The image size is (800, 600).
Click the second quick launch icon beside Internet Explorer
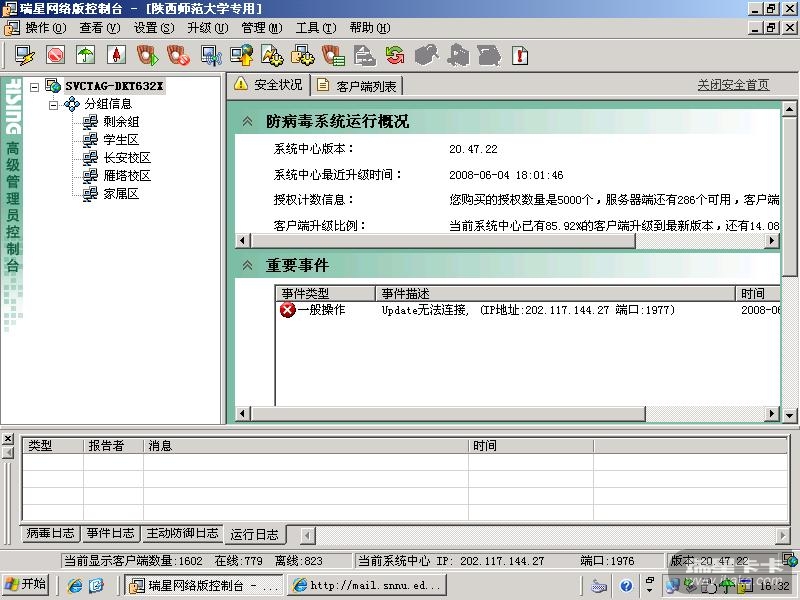(96, 585)
